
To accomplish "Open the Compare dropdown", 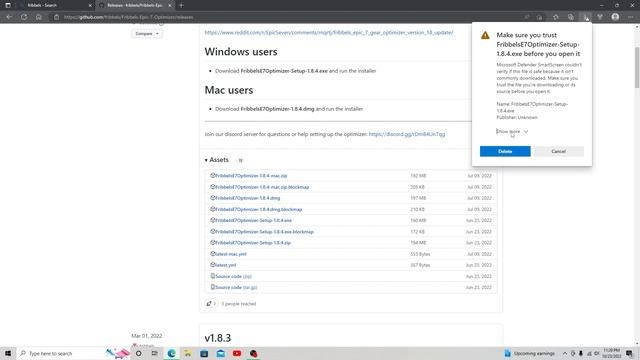I will coord(147,33).
